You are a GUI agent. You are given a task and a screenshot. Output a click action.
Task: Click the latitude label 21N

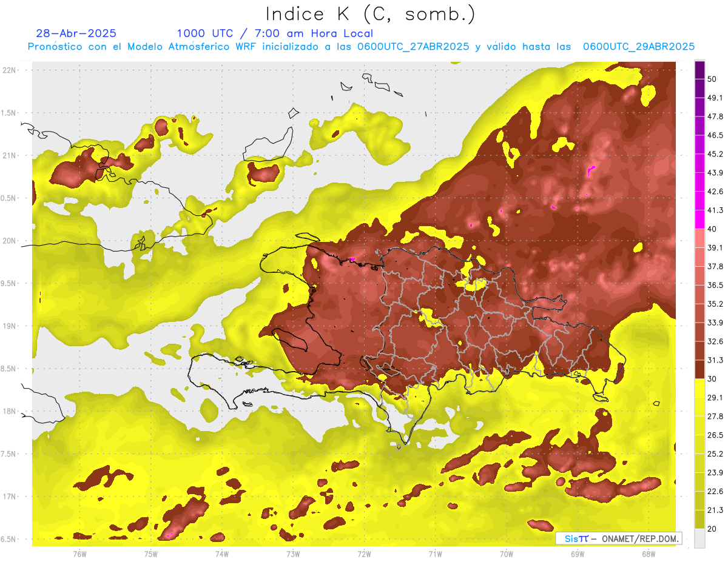(x=10, y=156)
